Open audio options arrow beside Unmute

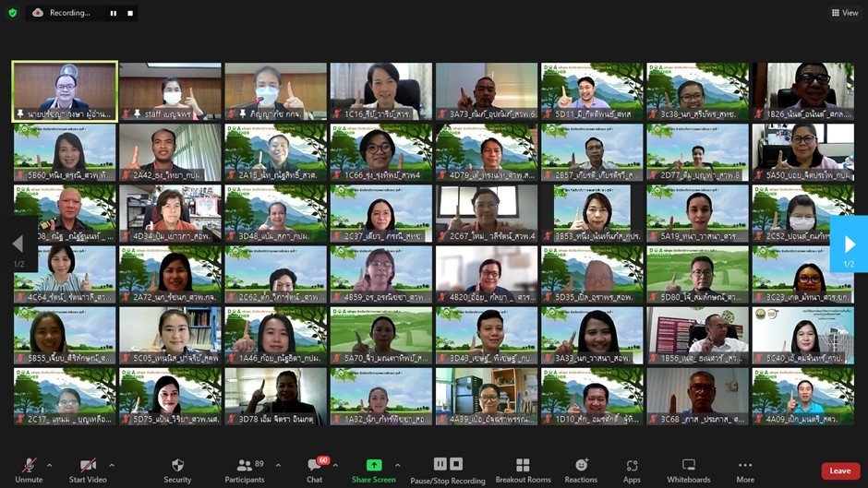49,465
